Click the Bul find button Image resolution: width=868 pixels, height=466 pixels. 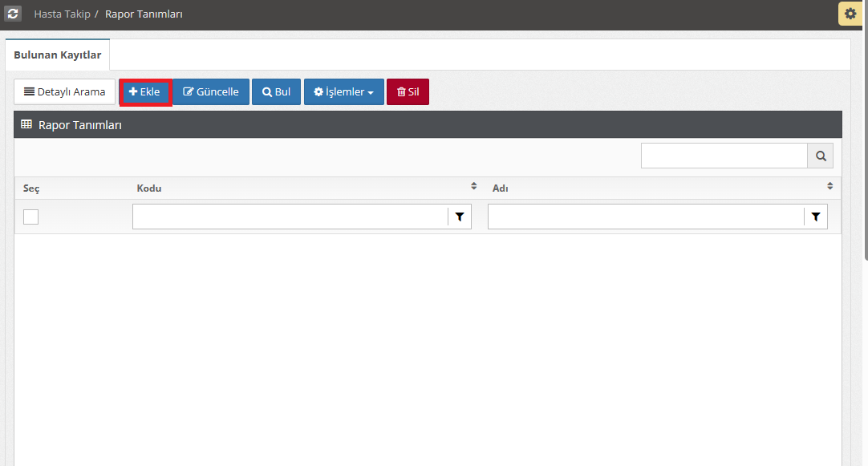tap(276, 92)
